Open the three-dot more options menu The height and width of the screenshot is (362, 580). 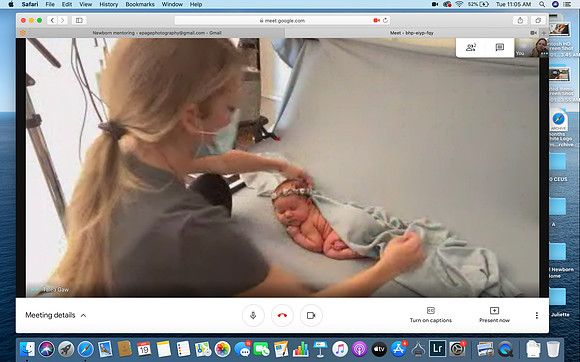pos(537,315)
